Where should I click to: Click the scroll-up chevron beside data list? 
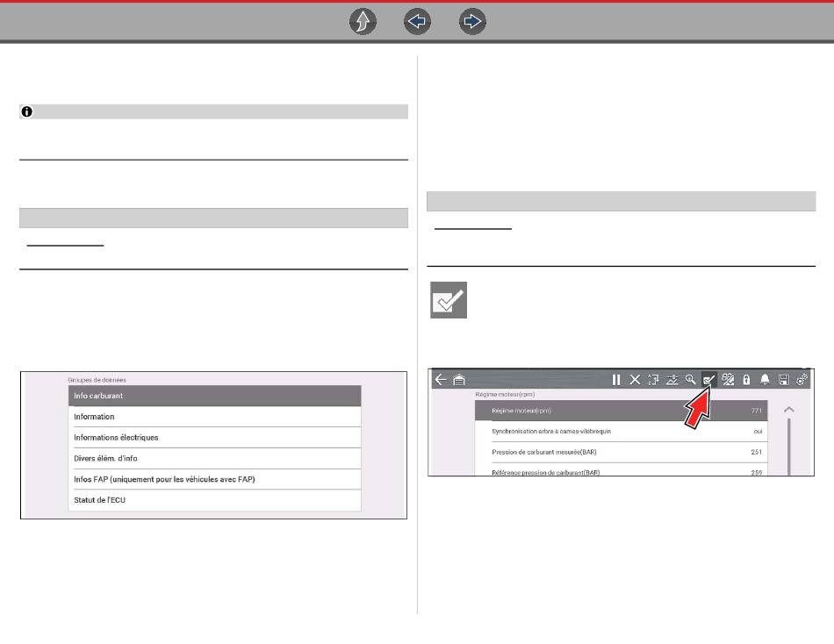(x=788, y=410)
